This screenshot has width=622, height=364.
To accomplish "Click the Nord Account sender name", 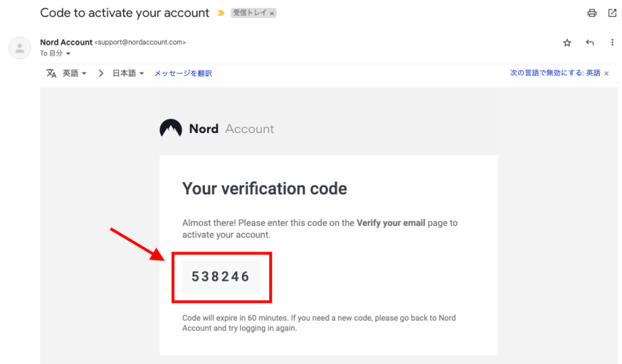I will click(66, 42).
